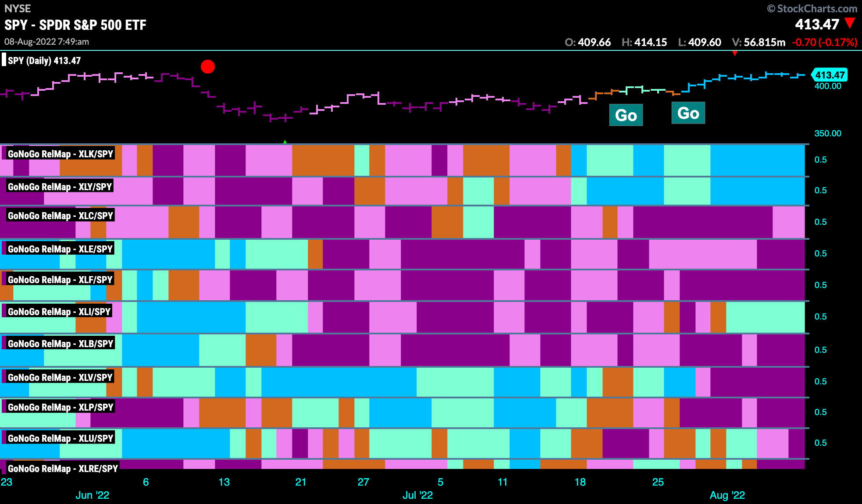Click the cyan 413.47 price tag

pos(830,75)
